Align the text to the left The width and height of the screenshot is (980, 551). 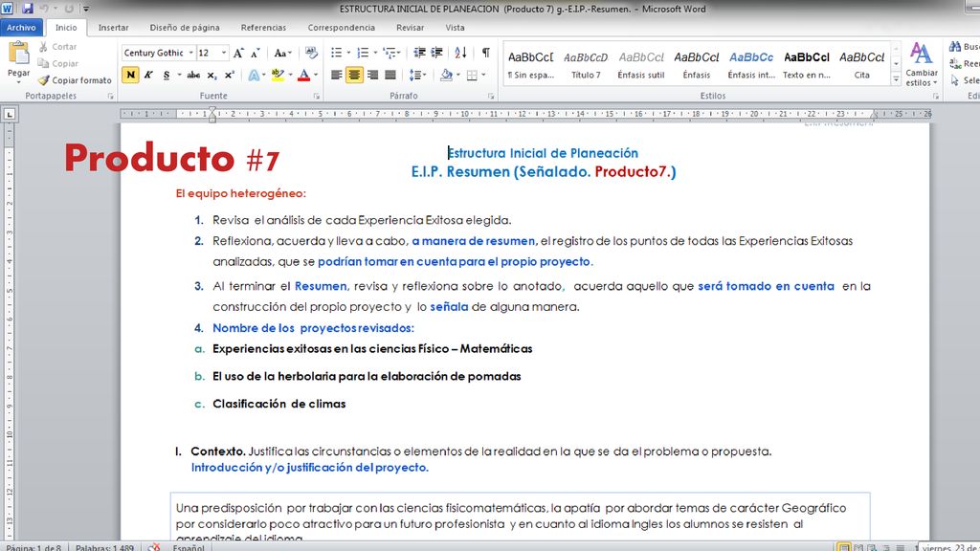click(x=336, y=75)
